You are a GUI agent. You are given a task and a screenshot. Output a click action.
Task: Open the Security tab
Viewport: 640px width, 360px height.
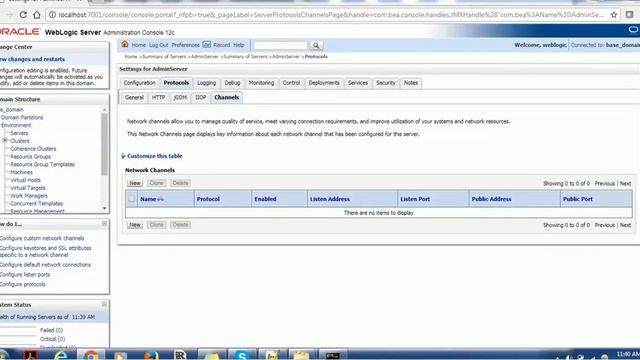click(x=386, y=83)
